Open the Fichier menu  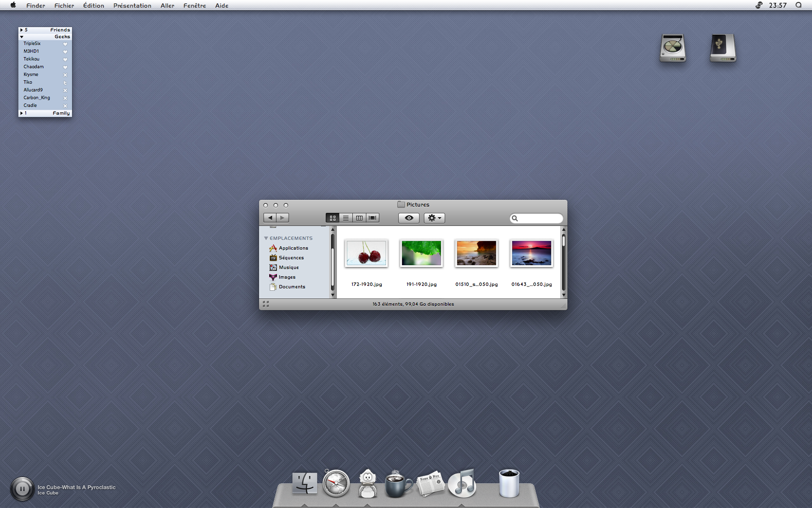(64, 5)
